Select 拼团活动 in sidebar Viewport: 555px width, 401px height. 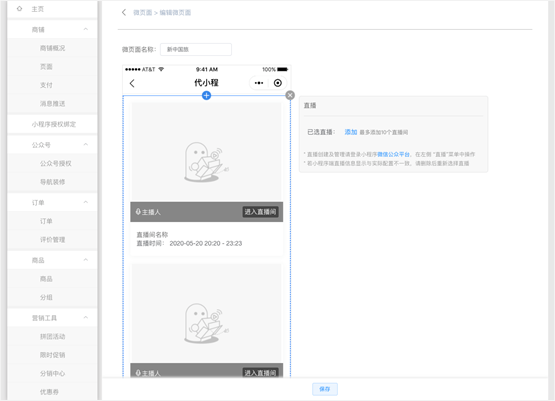point(52,336)
